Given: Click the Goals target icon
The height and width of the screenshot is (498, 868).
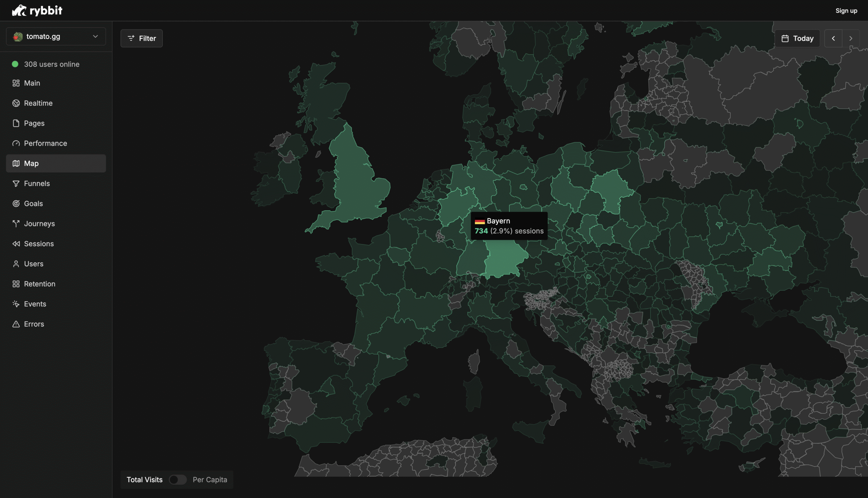Looking at the screenshot, I should [16, 204].
